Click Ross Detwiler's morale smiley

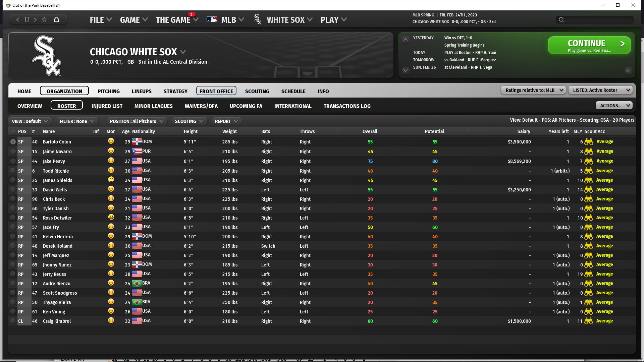[111, 218]
